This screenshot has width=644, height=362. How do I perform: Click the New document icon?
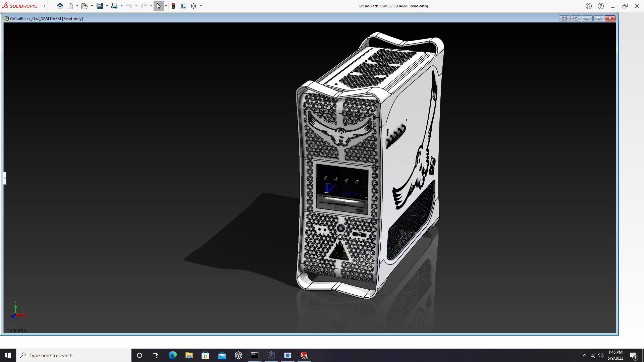click(70, 6)
